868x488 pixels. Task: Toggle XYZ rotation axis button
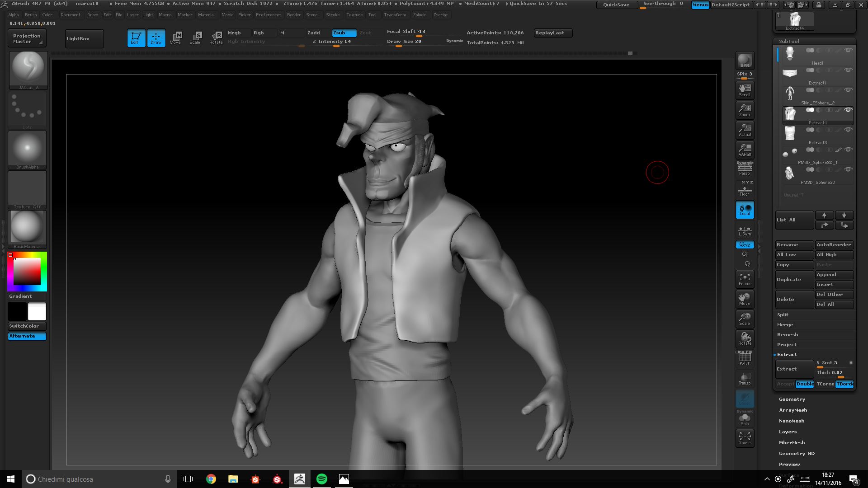[745, 245]
